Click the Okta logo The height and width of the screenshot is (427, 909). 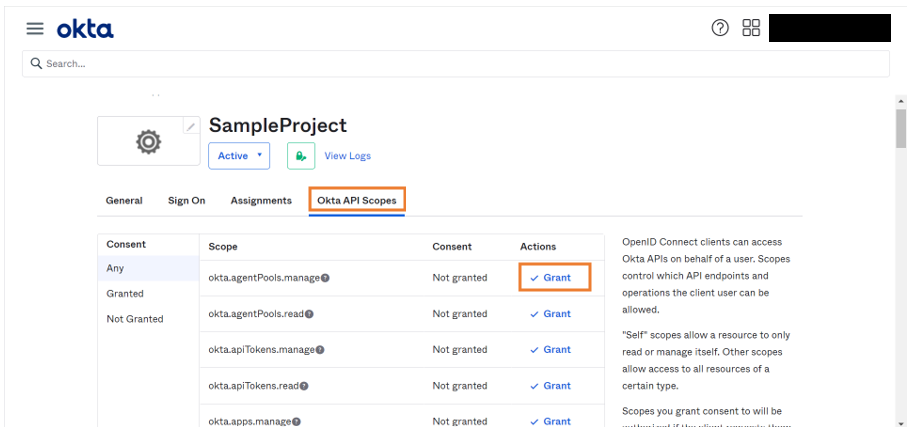(x=85, y=29)
